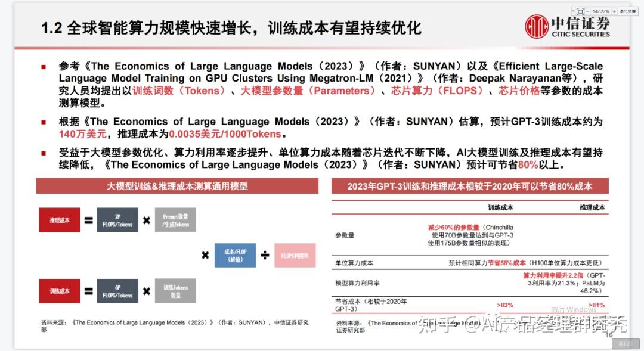Click 退出全屏 to exit fullscreen
Viewport: 644px width, 351px height.
[x=628, y=11]
